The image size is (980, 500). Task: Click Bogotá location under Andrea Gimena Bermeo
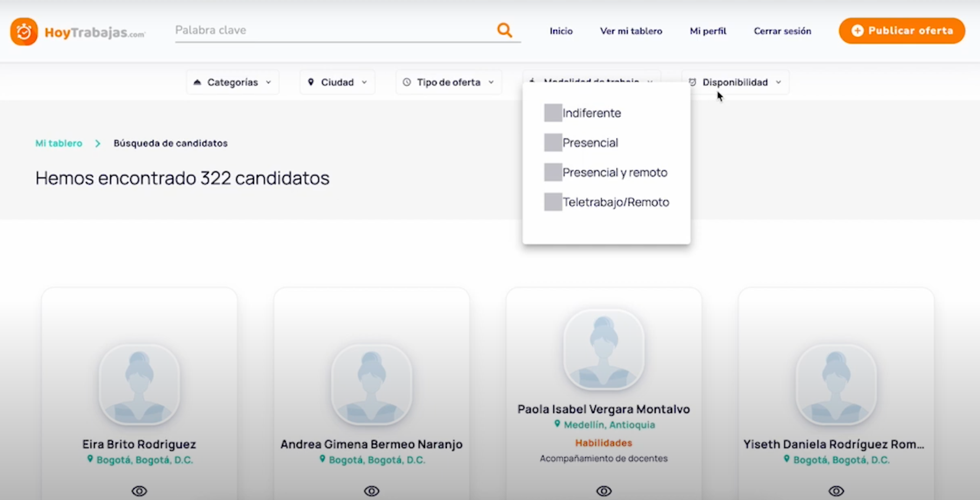click(377, 460)
